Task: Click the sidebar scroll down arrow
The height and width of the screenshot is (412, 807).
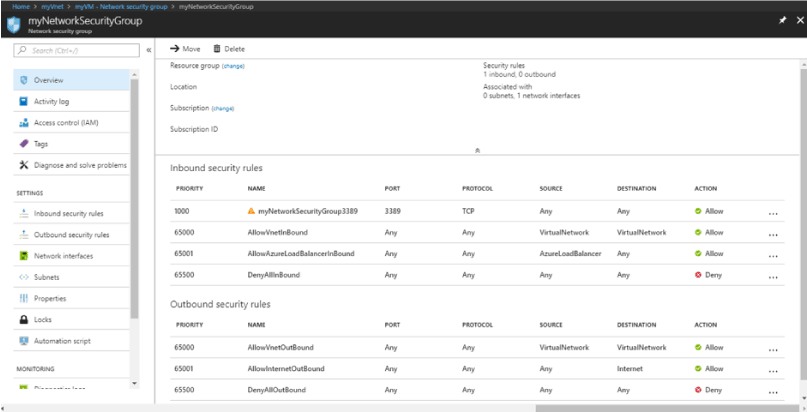Action: pos(134,383)
